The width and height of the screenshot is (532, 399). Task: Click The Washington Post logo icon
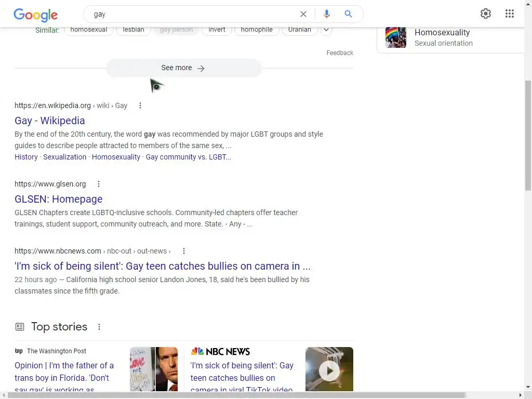(19, 351)
